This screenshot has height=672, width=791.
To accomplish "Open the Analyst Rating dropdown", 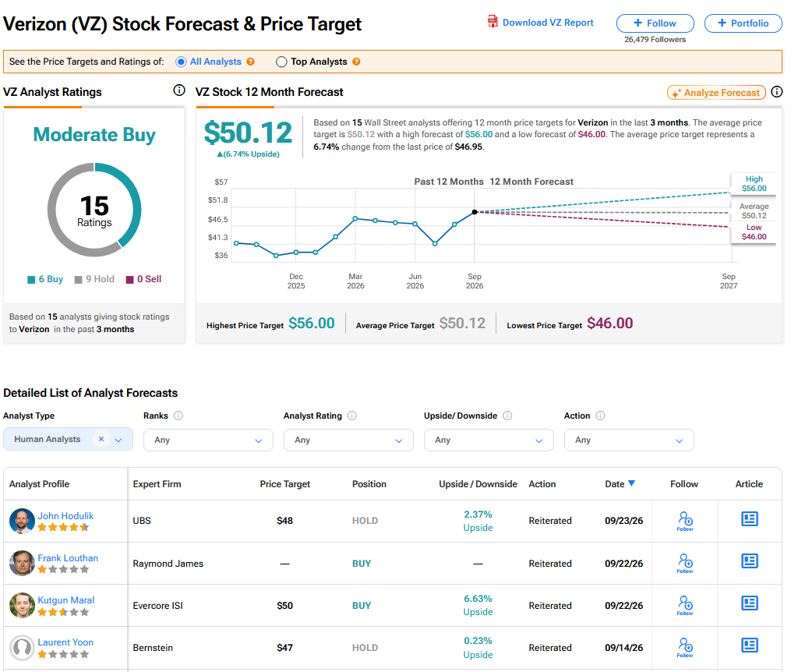I will [348, 440].
